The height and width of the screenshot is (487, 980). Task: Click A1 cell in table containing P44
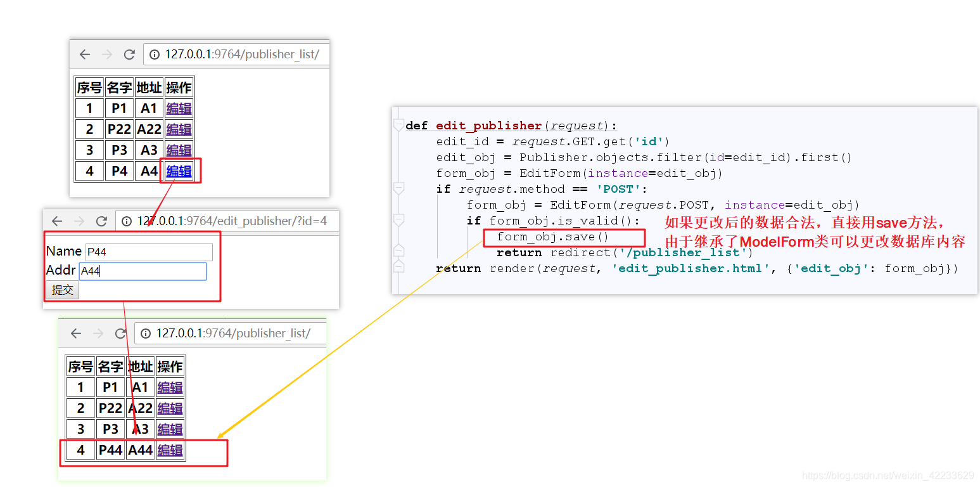[140, 387]
